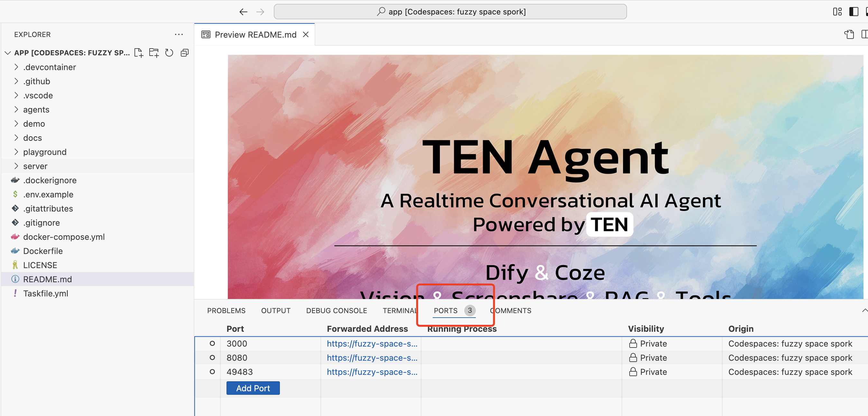Maximize the panel with the chevron up
This screenshot has height=416, width=868.
[x=865, y=311]
